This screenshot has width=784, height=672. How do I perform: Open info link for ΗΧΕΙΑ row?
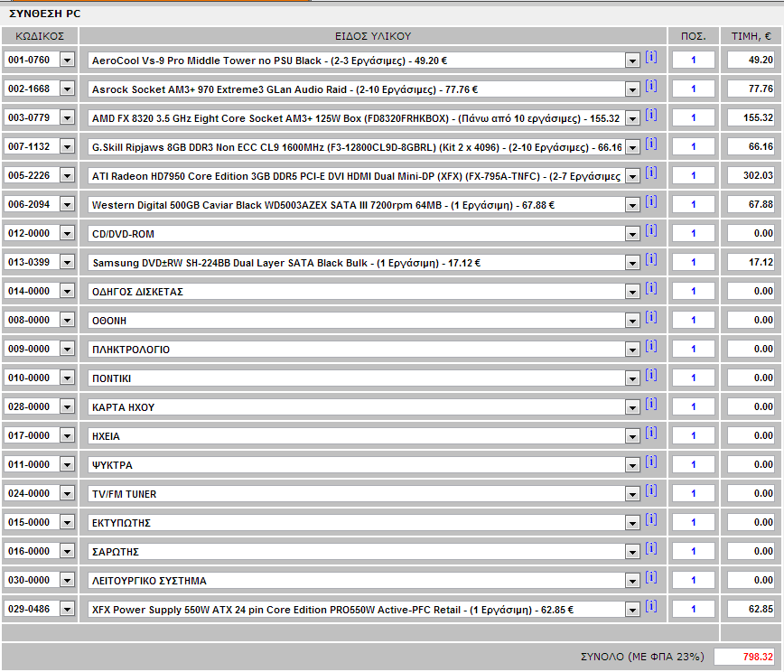651,434
